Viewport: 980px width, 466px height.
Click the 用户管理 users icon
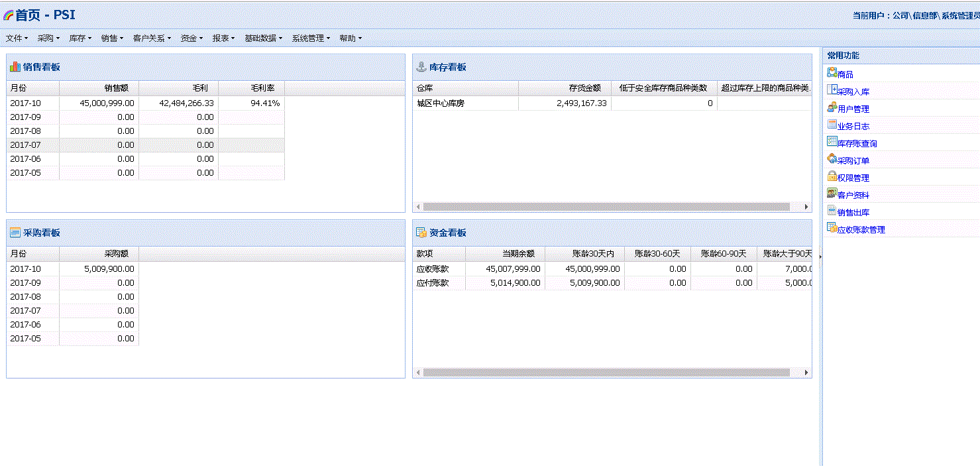(832, 107)
